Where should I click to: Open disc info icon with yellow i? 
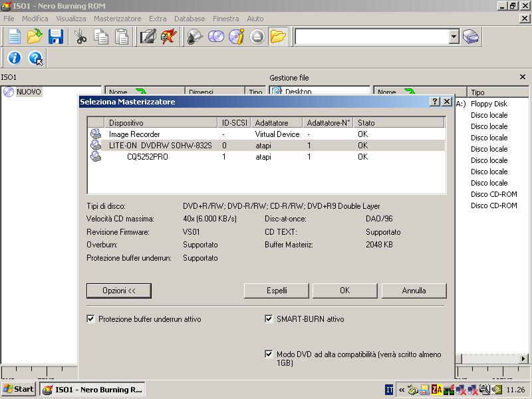click(x=237, y=37)
